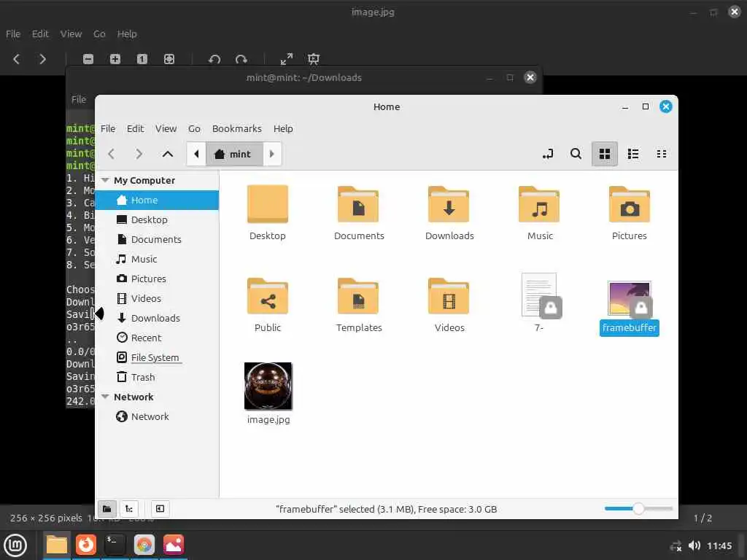Adjust the icon zoom slider
The height and width of the screenshot is (560, 747).
638,508
